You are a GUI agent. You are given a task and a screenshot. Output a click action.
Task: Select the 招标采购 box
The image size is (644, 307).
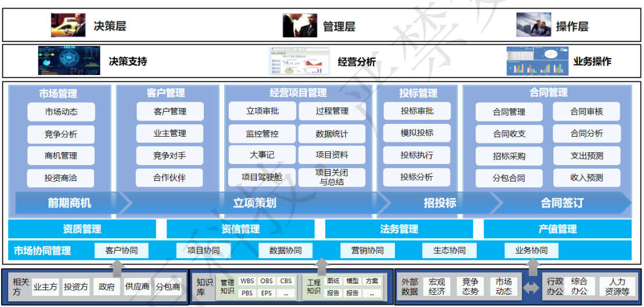pos(509,156)
